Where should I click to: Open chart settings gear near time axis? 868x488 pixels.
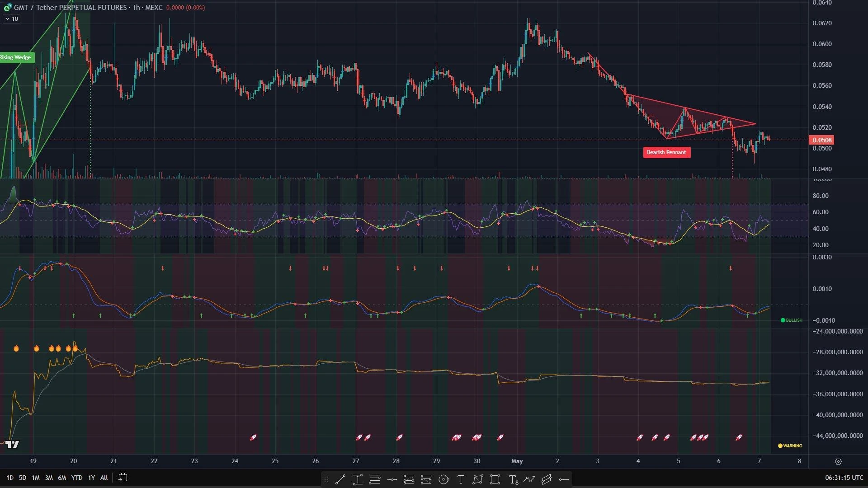coord(838,461)
